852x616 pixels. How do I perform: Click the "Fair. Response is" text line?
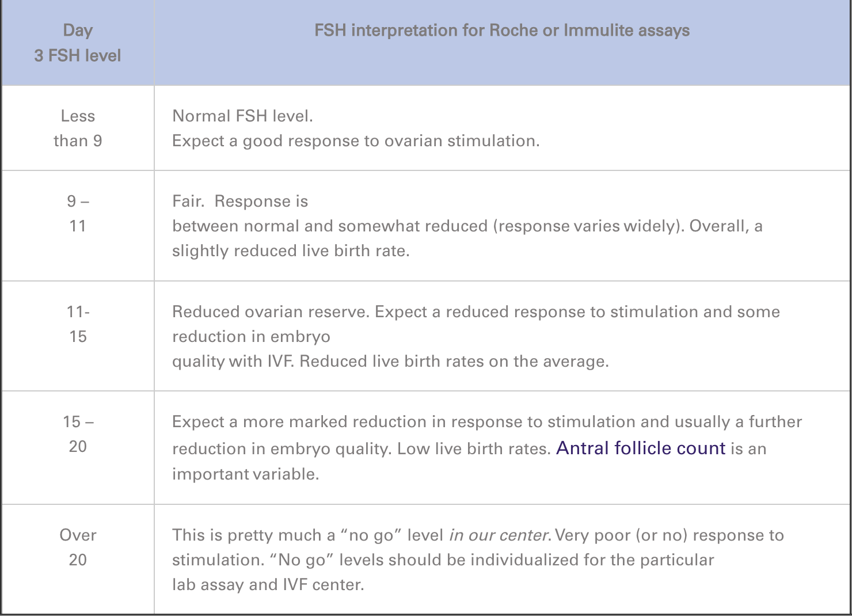pyautogui.click(x=240, y=201)
